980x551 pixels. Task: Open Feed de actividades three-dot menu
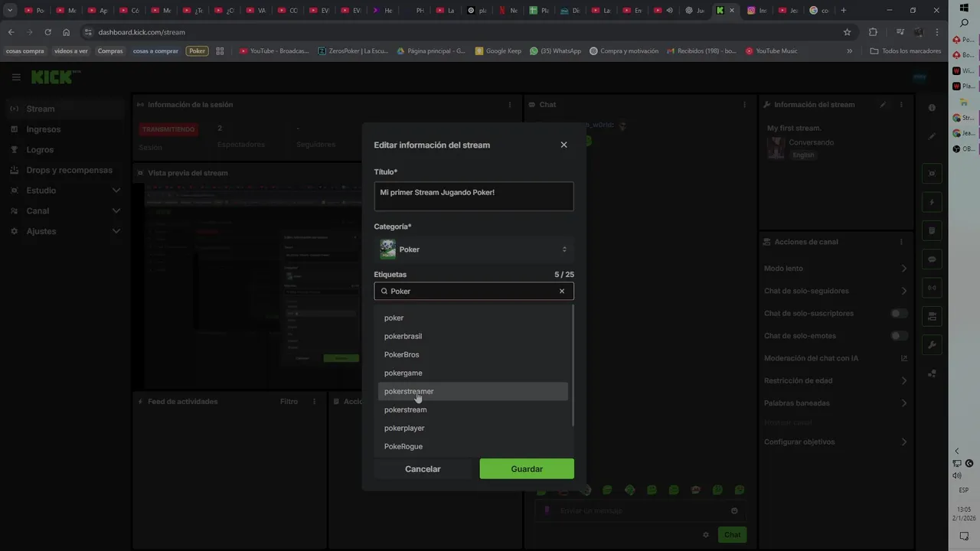[314, 402]
